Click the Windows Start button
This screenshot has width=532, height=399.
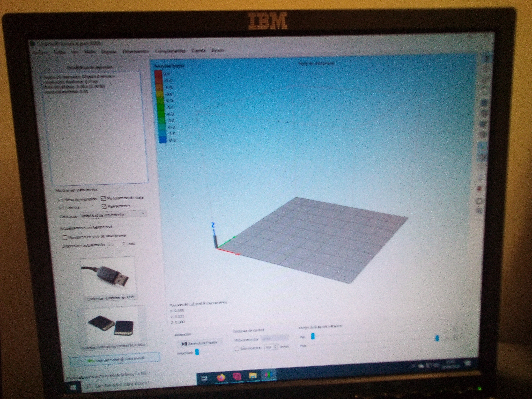[73, 387]
